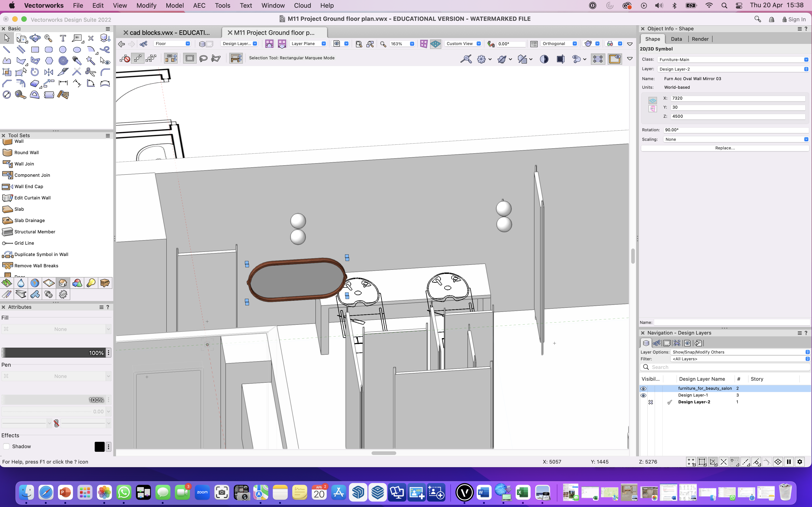Expand the Scaling dropdown
812x507 pixels.
pyautogui.click(x=736, y=139)
